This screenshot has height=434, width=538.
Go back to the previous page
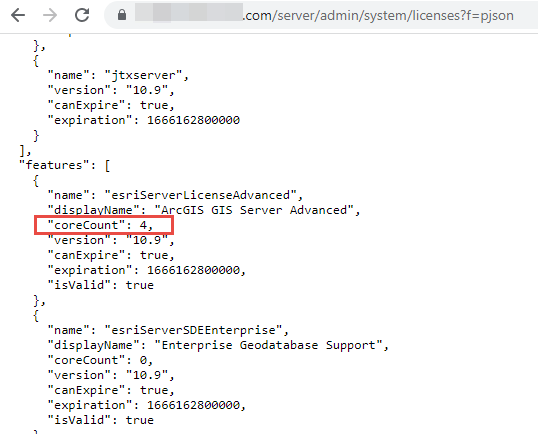[x=18, y=15]
